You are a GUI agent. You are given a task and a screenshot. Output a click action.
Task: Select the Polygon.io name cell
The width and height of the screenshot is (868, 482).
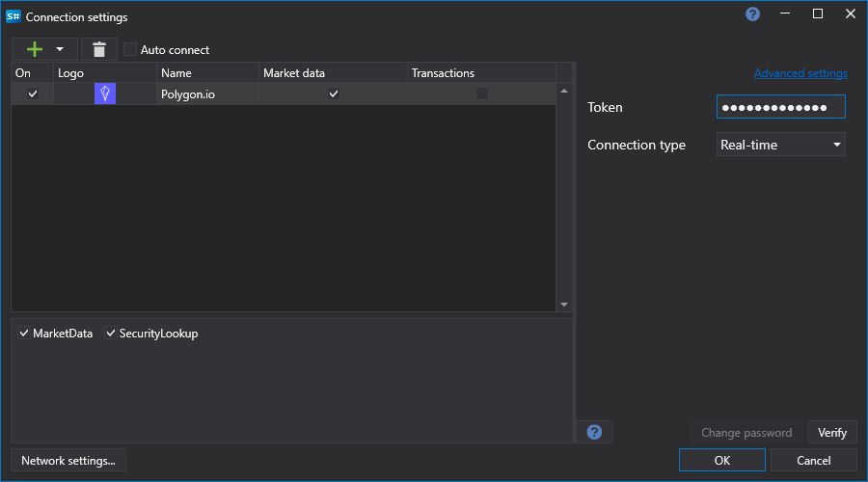207,94
